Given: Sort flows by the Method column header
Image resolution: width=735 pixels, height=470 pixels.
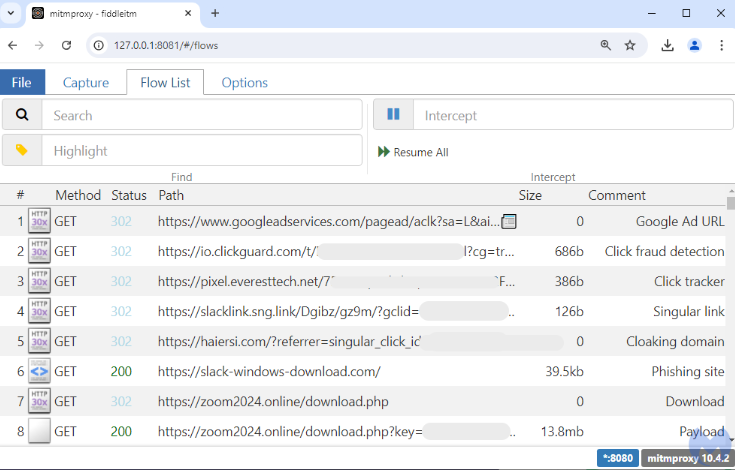Looking at the screenshot, I should 78,195.
